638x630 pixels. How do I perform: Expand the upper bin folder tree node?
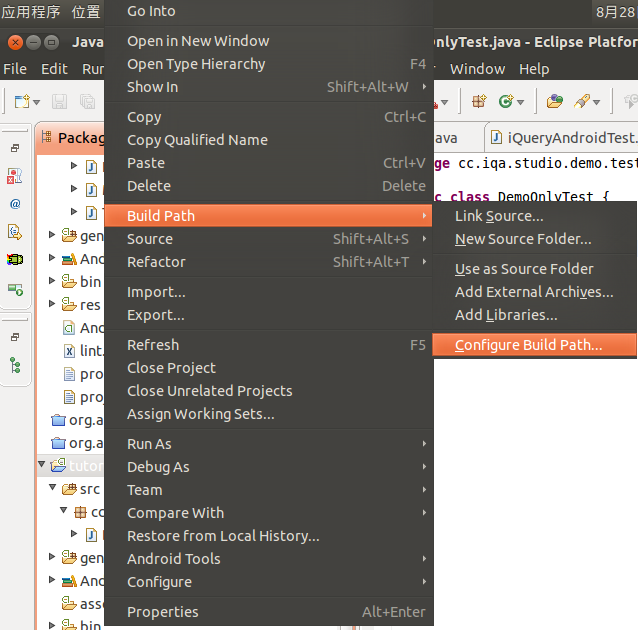coord(52,280)
